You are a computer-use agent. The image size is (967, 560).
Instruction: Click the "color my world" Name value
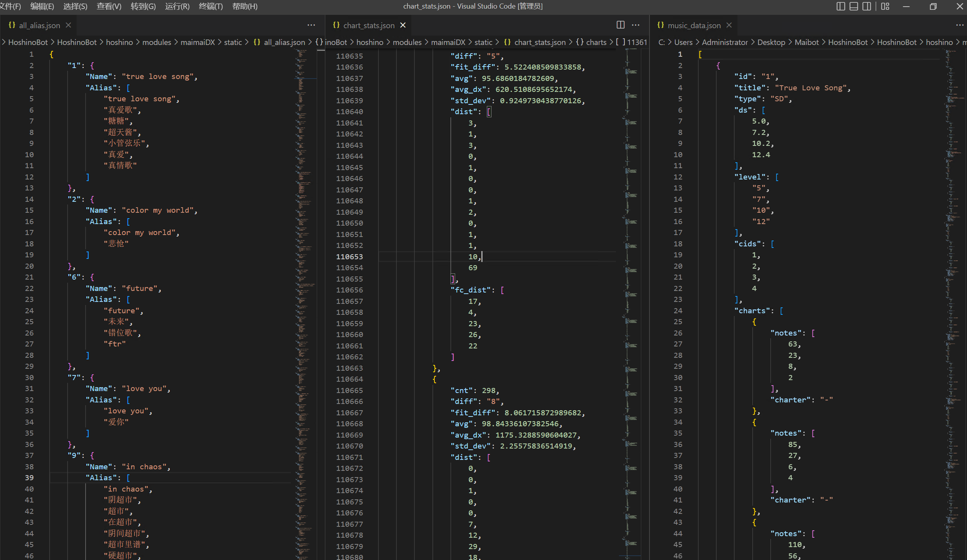pyautogui.click(x=158, y=210)
